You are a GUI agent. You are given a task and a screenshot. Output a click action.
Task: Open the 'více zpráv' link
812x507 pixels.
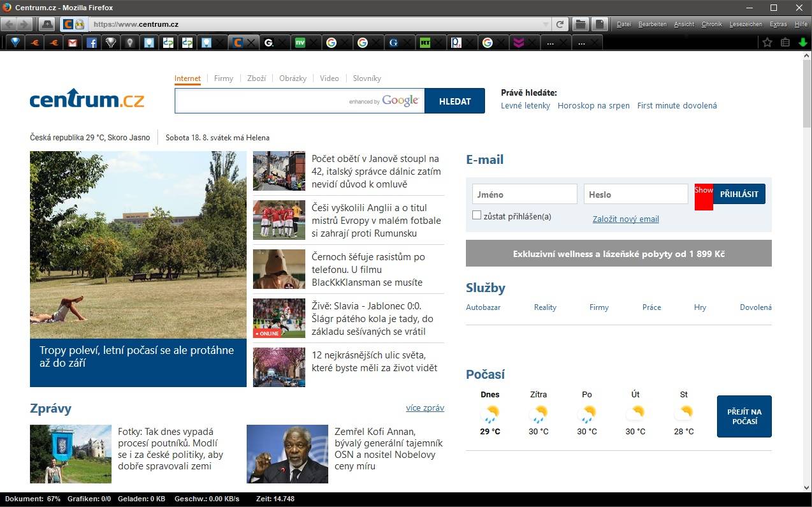pyautogui.click(x=425, y=408)
